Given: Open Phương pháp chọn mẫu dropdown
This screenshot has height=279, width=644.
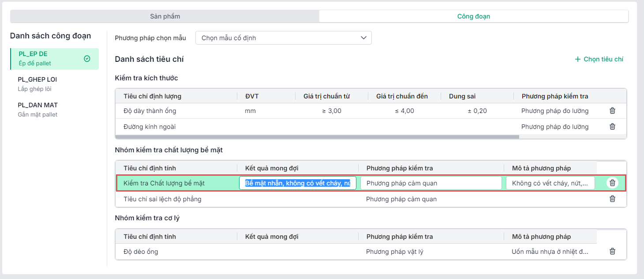Looking at the screenshot, I should [283, 38].
